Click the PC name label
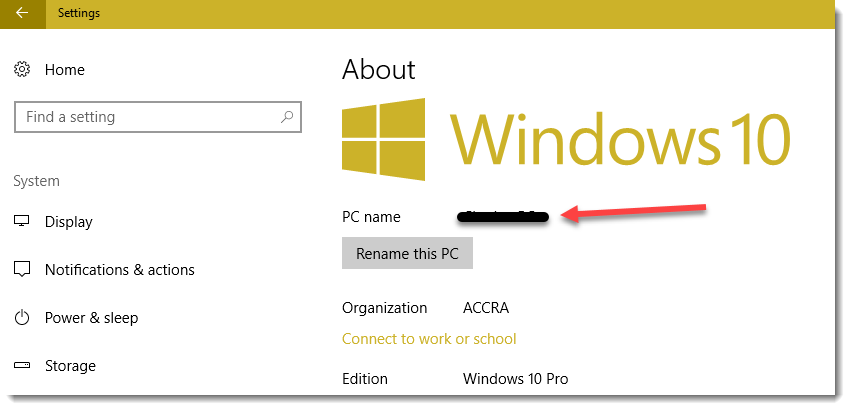 (x=371, y=217)
